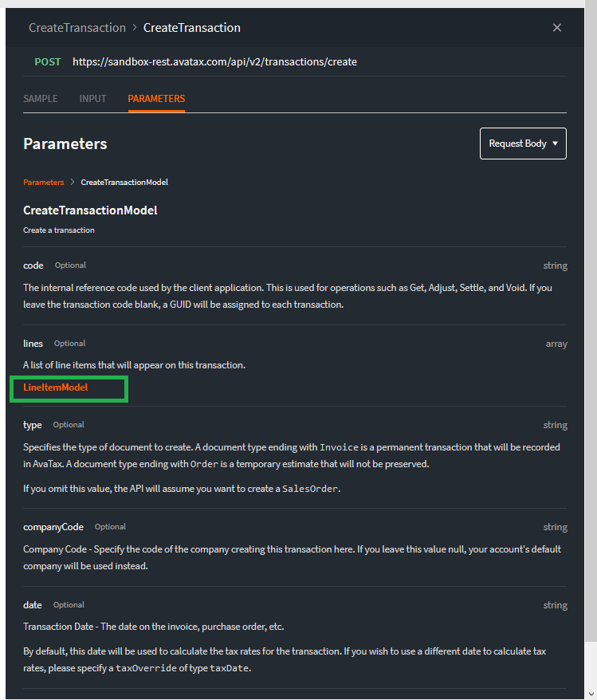Click the sandbox API endpoint URL

coord(214,61)
